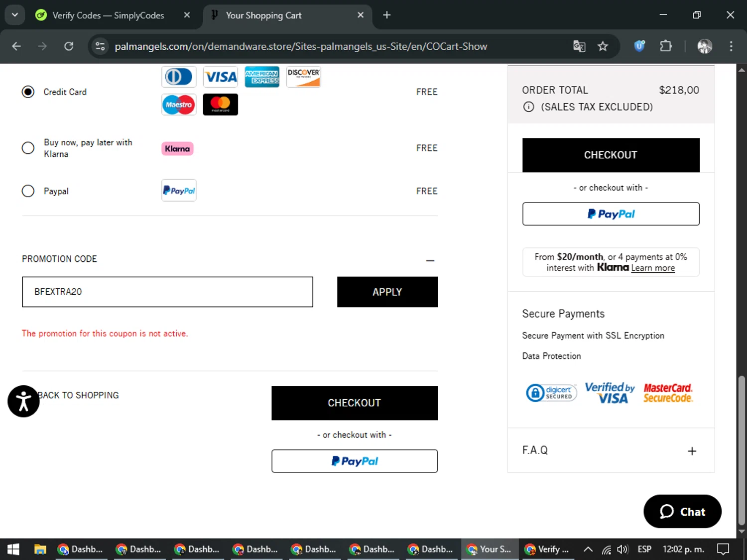
Task: Show sales tax info tooltip
Action: click(529, 107)
